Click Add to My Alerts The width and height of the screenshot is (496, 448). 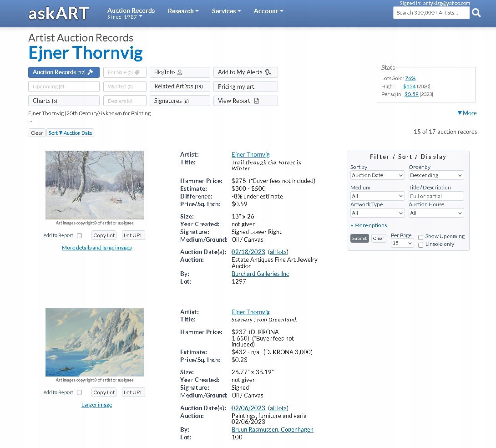[x=245, y=72]
